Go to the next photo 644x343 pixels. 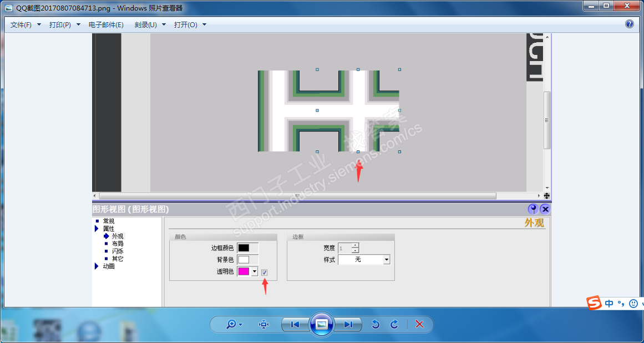[x=348, y=325]
